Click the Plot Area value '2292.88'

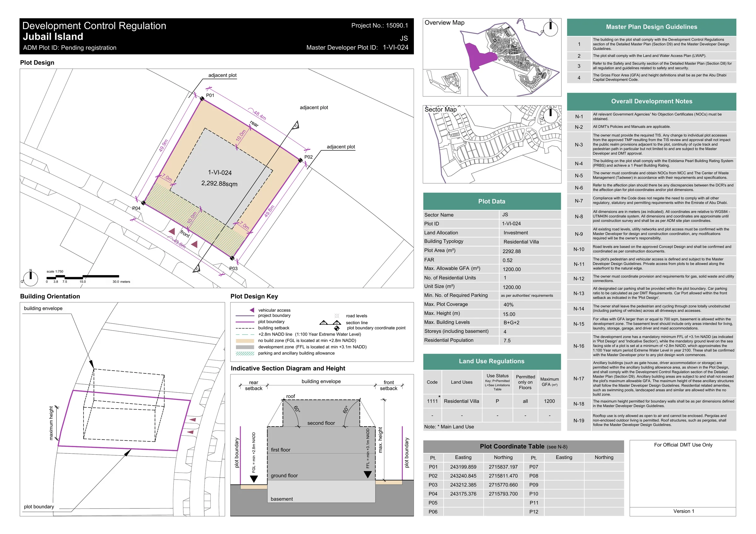click(x=511, y=251)
